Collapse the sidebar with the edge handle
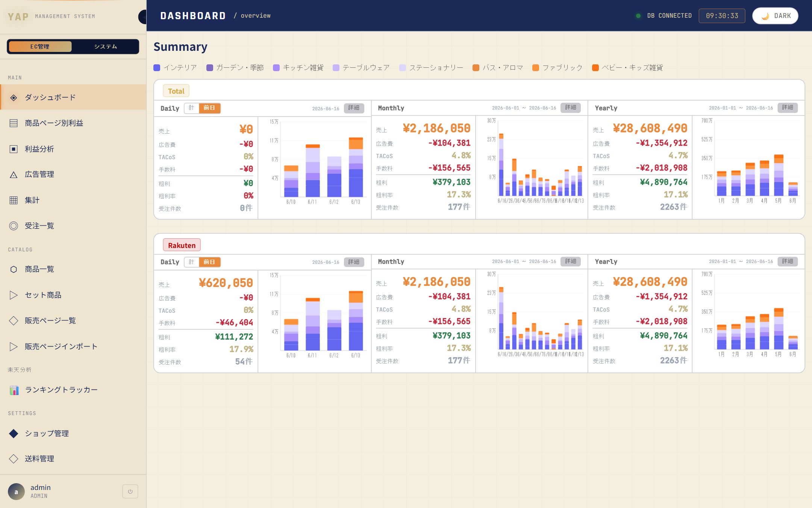This screenshot has width=812, height=508. coord(142,17)
